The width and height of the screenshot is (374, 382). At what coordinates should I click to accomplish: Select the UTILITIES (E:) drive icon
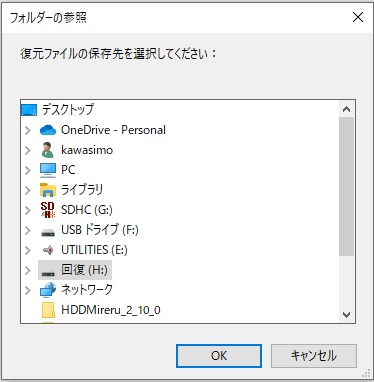pos(48,250)
